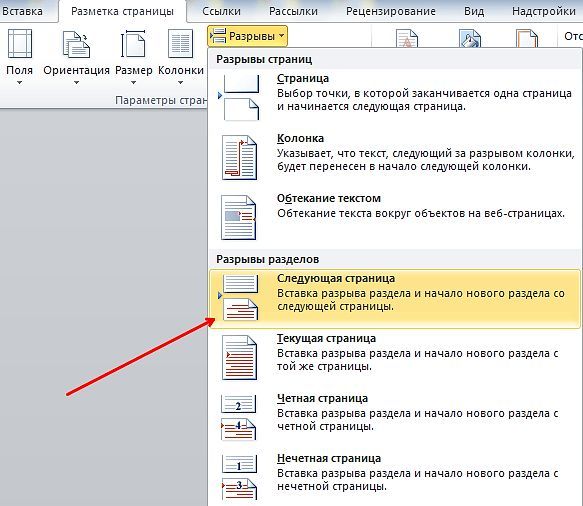Click the Нечетная страница section break icon
583x506 pixels.
[239, 477]
